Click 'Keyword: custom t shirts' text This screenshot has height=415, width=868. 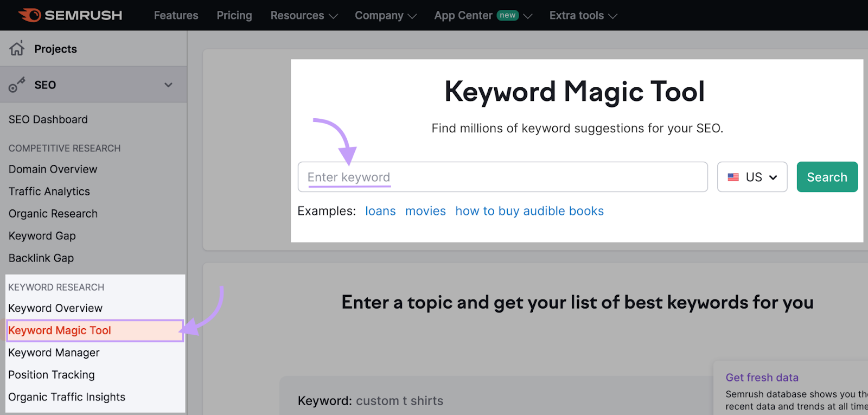click(x=371, y=401)
